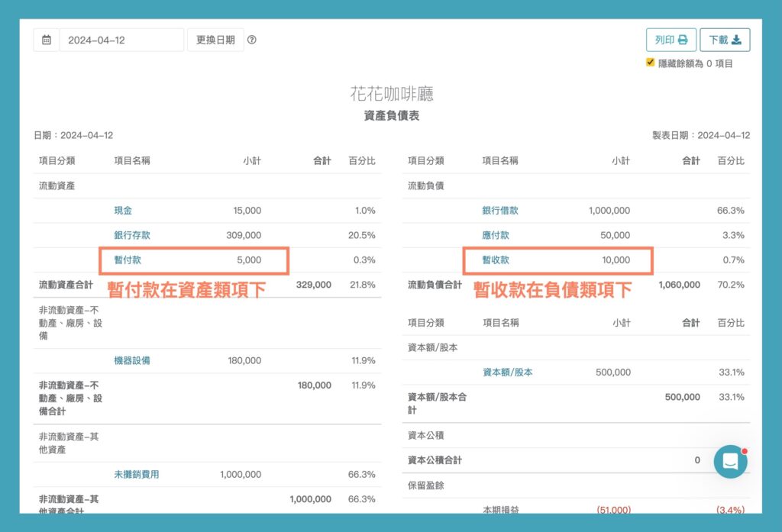Click the 20.5% bank deposit percentage
This screenshot has width=782, height=532.
[x=362, y=235]
